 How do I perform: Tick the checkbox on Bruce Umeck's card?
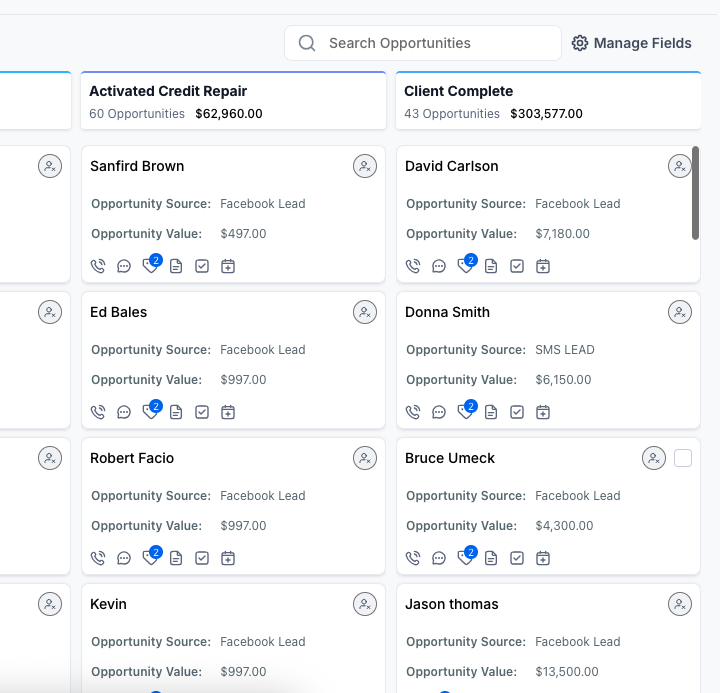pyautogui.click(x=683, y=458)
